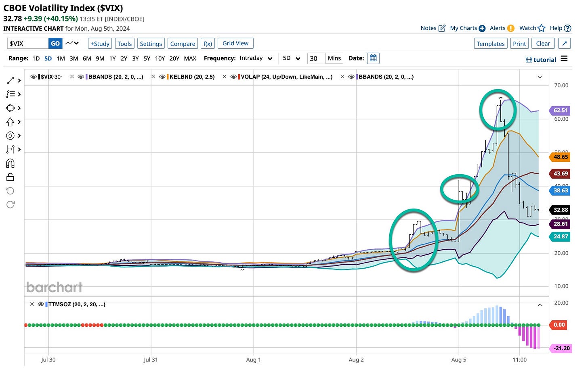
Task: Select the Fibonacci retracement tool
Action: point(10,94)
